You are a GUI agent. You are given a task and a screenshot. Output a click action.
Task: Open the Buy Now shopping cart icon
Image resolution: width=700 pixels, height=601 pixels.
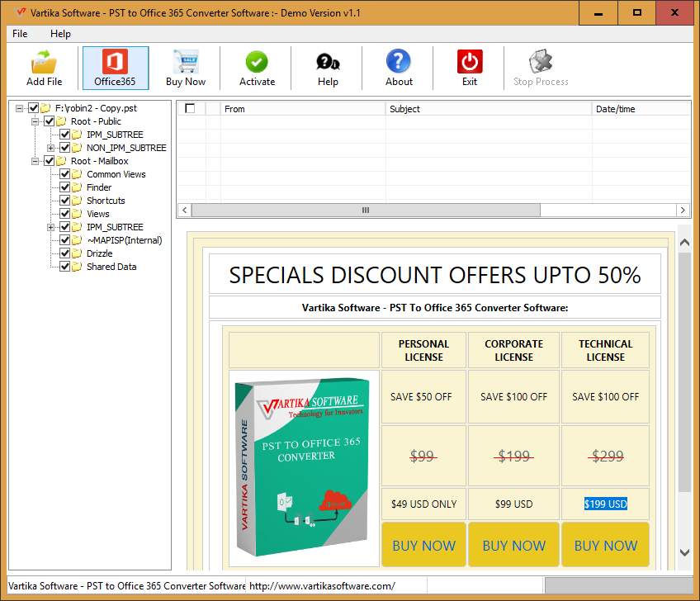tap(186, 61)
